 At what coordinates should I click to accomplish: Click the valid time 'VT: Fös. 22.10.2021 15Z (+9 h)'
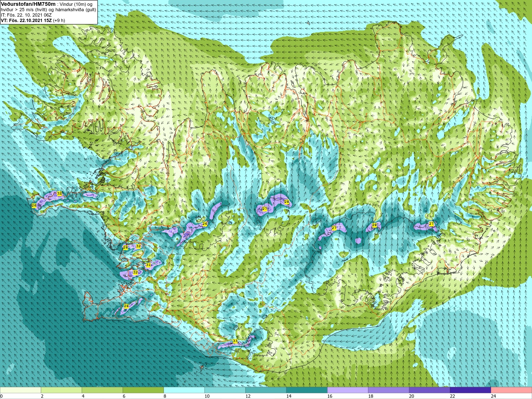[33, 20]
